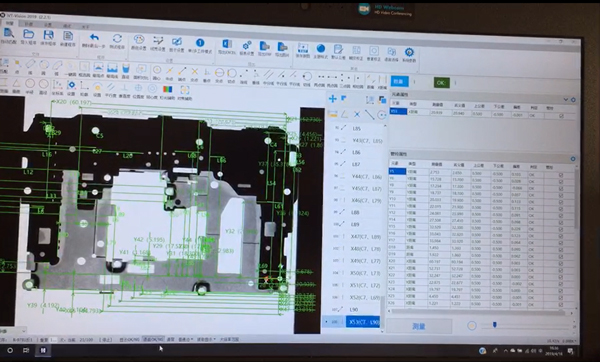Click the circular refresh arrows icon

click(x=117, y=38)
